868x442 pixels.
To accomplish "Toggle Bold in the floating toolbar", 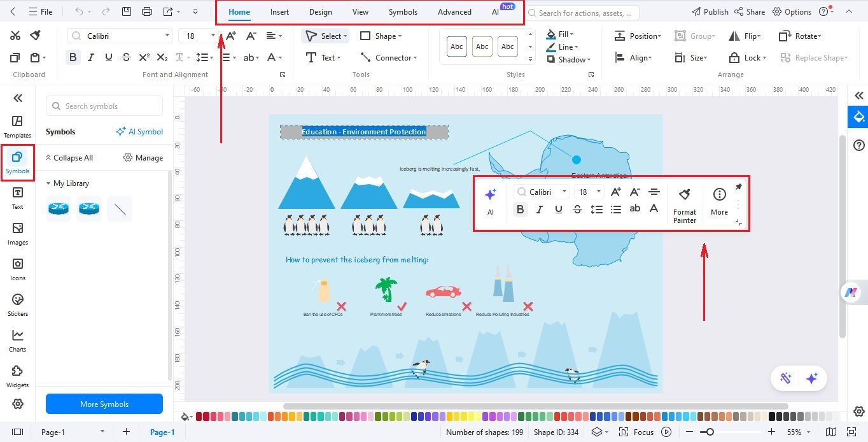I will coord(521,209).
